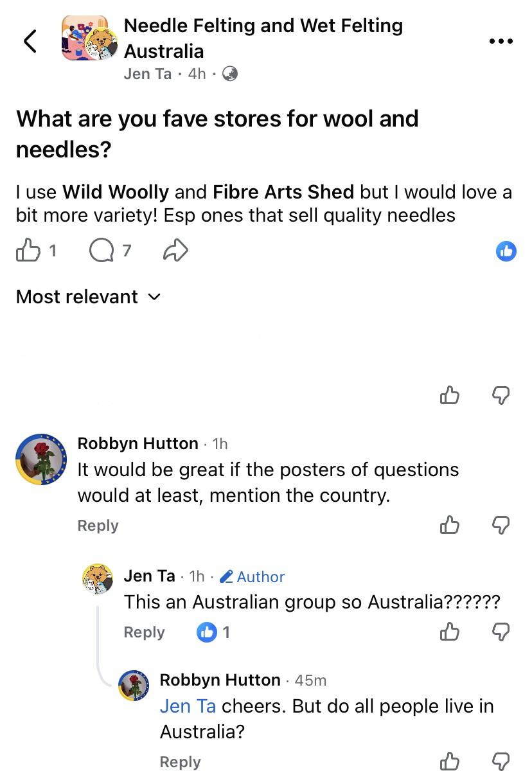Image resolution: width=532 pixels, height=782 pixels.
Task: Like the post with thumbs-up icon
Action: [x=28, y=251]
